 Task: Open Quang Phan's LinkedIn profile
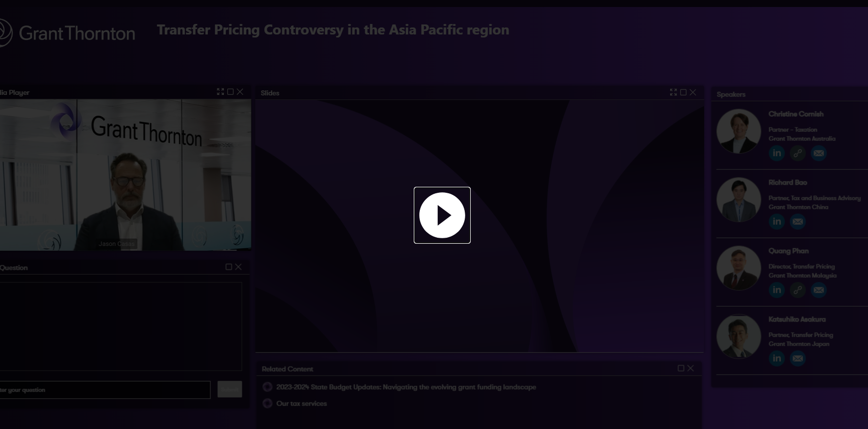(x=777, y=290)
